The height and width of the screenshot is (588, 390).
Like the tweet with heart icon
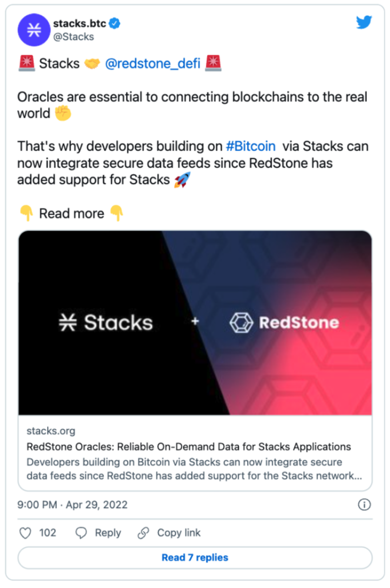click(x=25, y=533)
